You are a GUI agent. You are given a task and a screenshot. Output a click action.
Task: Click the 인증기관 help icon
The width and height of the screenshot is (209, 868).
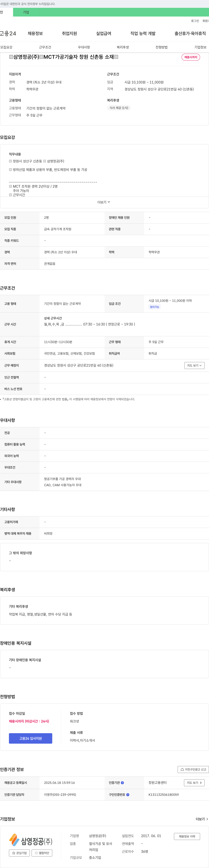(122, 783)
